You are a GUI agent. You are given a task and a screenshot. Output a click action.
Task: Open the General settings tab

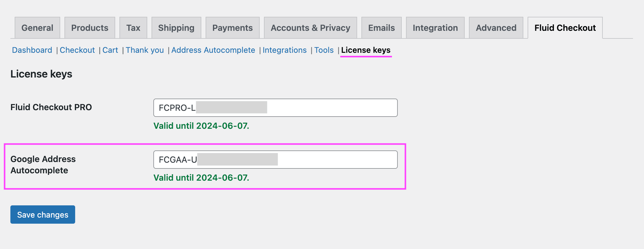point(37,28)
